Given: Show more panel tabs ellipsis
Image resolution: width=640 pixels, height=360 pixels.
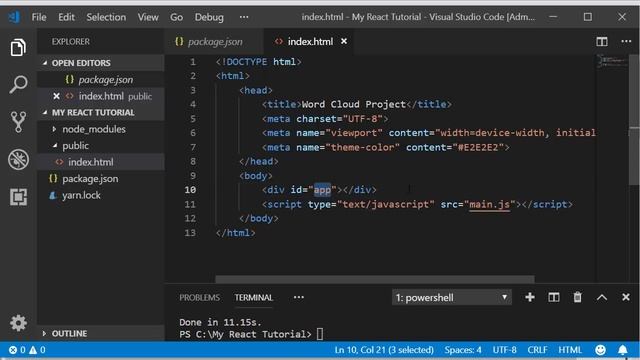Looking at the screenshot, I should [x=299, y=297].
